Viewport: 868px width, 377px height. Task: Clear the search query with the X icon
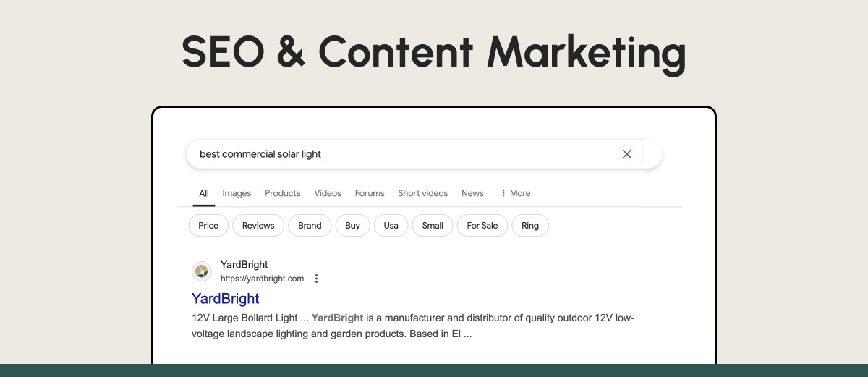coord(626,154)
